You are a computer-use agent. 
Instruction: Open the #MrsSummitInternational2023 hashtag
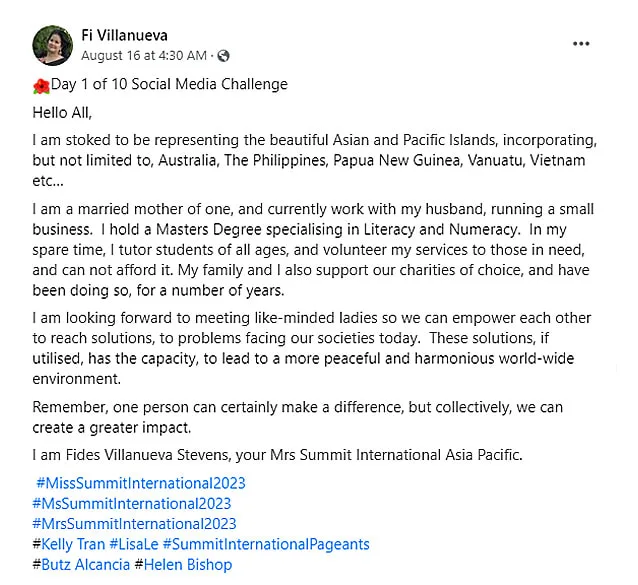134,524
